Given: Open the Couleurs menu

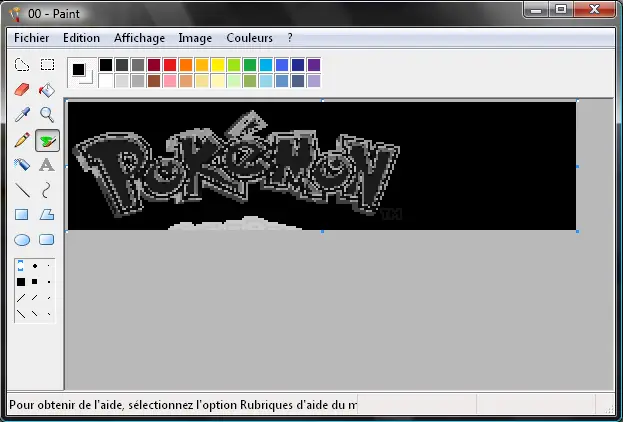Looking at the screenshot, I should [250, 38].
